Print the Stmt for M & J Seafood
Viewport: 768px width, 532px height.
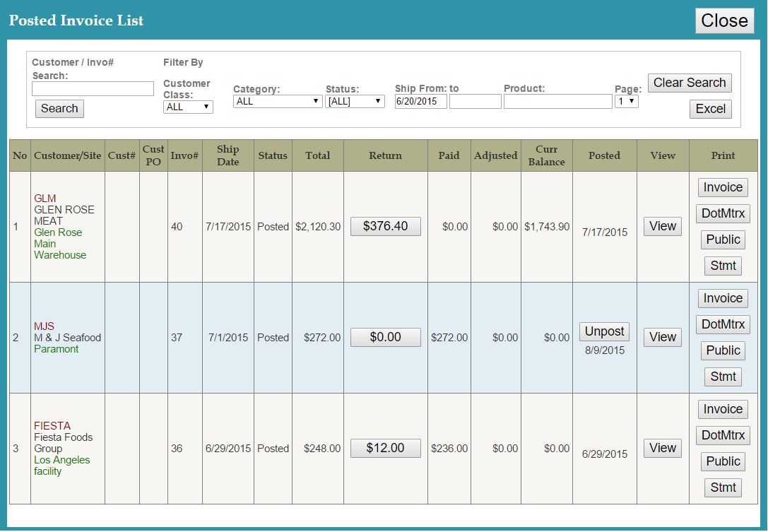click(x=722, y=377)
